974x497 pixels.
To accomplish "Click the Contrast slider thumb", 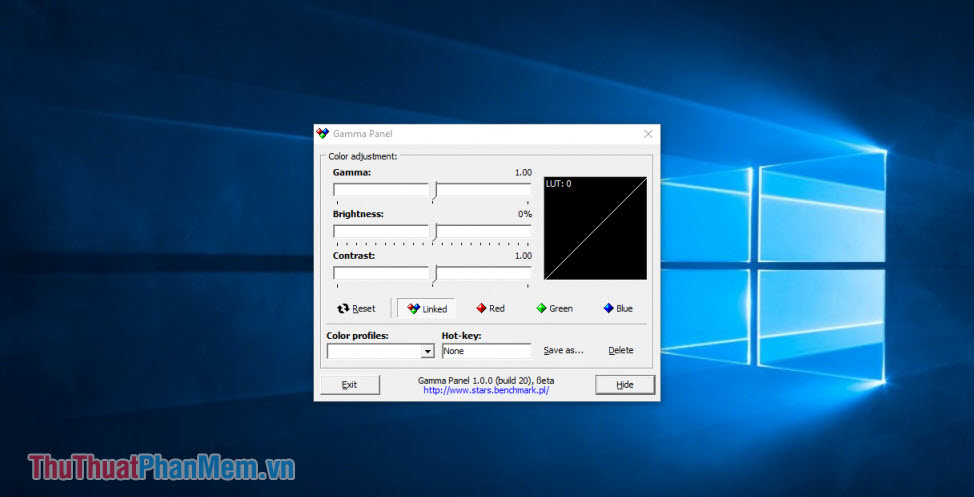I will (433, 275).
